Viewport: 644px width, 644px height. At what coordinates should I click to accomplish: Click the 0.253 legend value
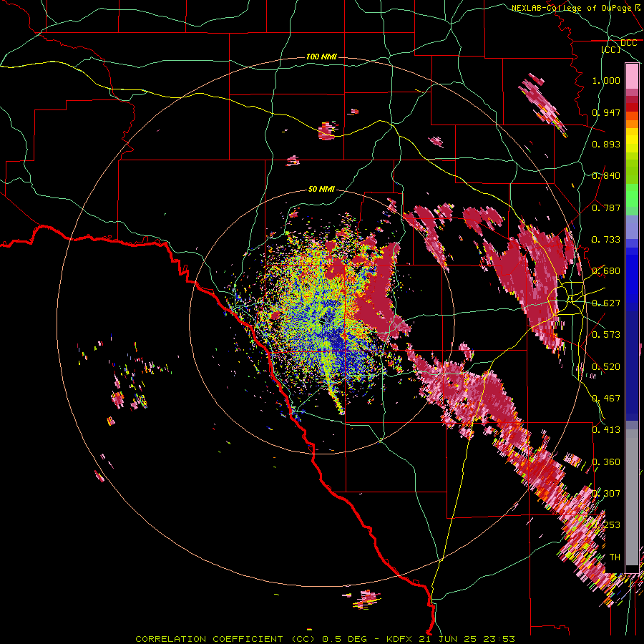coord(606,525)
